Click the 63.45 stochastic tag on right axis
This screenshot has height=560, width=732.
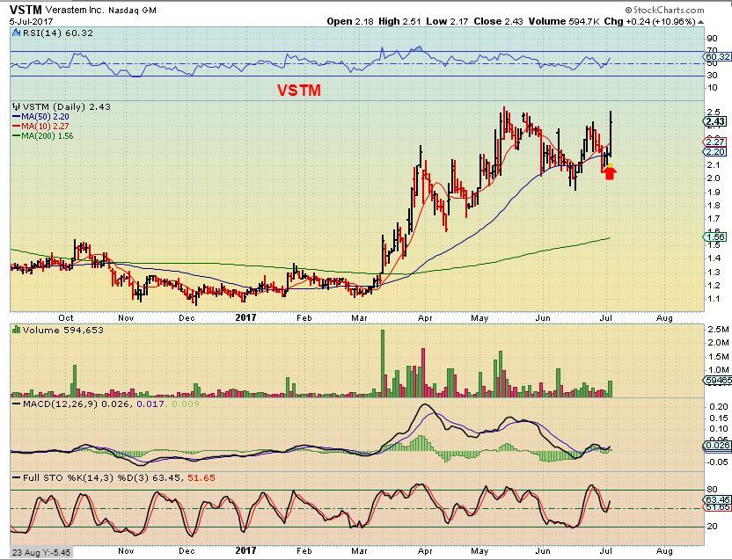click(x=718, y=500)
